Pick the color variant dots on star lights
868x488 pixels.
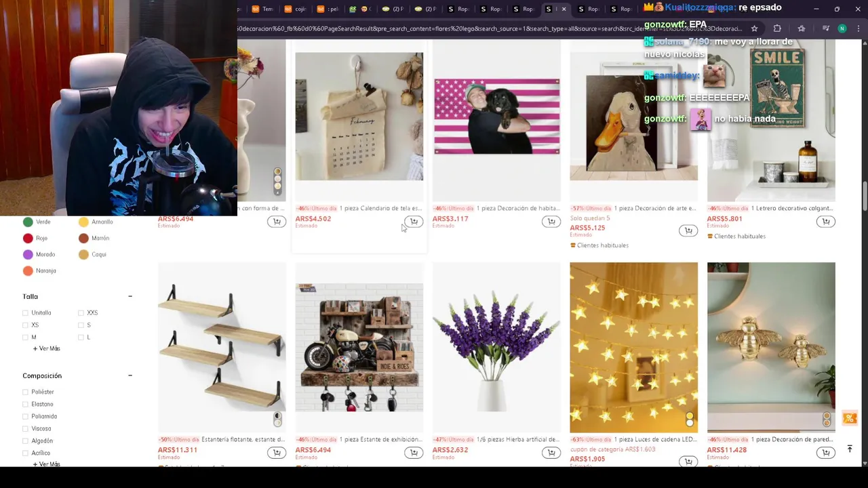click(689, 420)
